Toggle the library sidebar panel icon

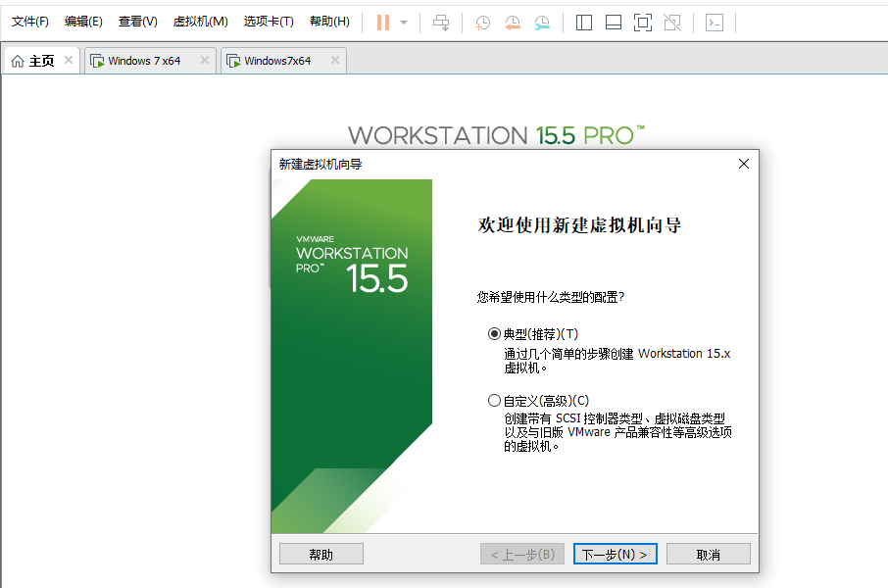click(584, 23)
